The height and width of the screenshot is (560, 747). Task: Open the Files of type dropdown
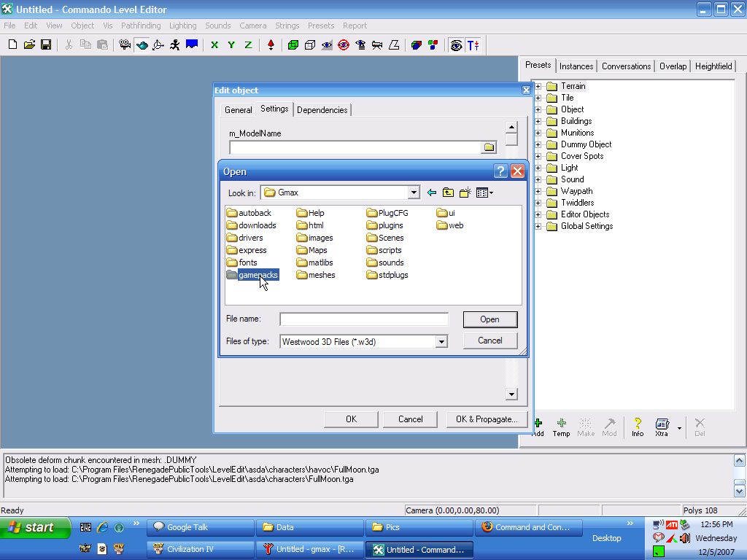[441, 341]
